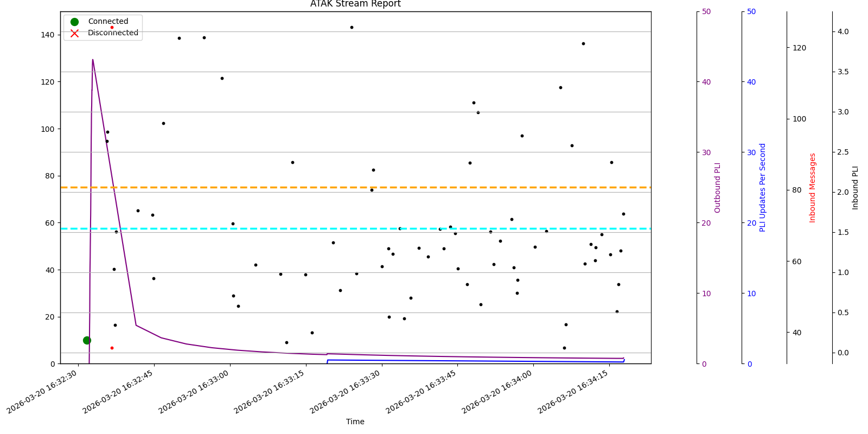Click the red X Disconnected legend marker
Viewport: 868px width, 434px height.
(74, 33)
